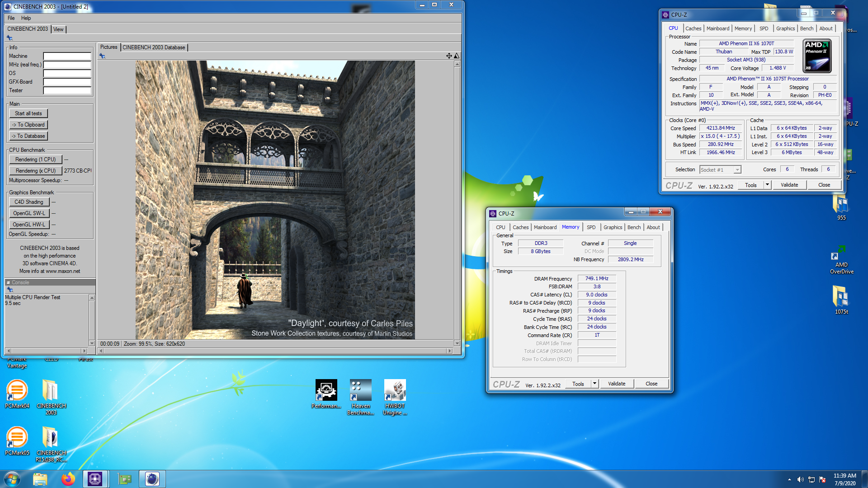Image resolution: width=868 pixels, height=488 pixels.
Task: Open Tools dropdown arrow in CPU-Z Memory window
Action: coord(594,384)
